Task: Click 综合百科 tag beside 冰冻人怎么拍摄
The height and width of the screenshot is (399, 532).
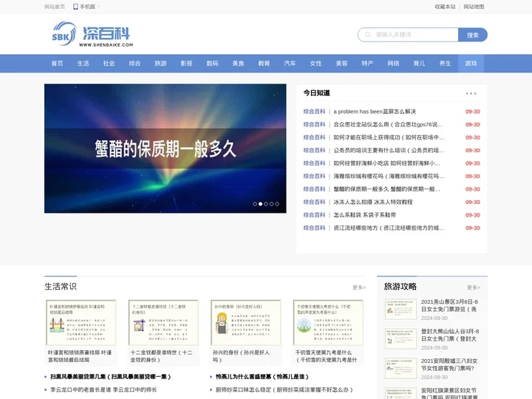Action: (x=314, y=202)
